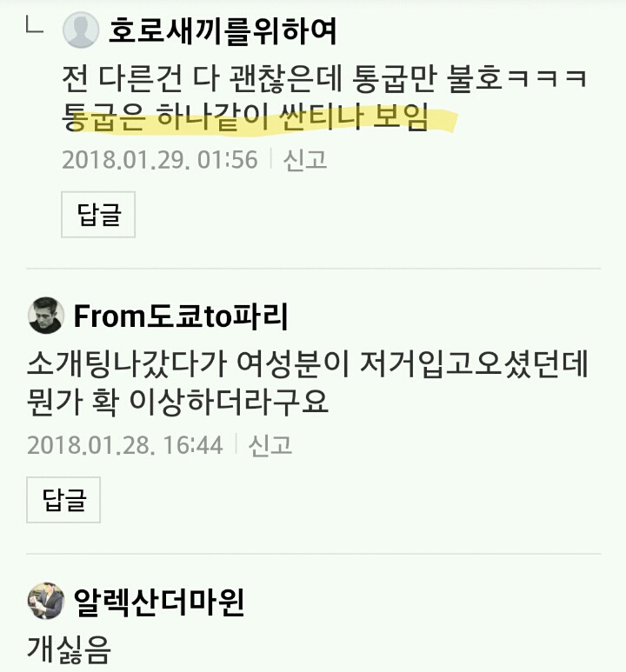Report the comment dated 2018.01.28. 16:44
The image size is (626, 672).
(x=270, y=445)
